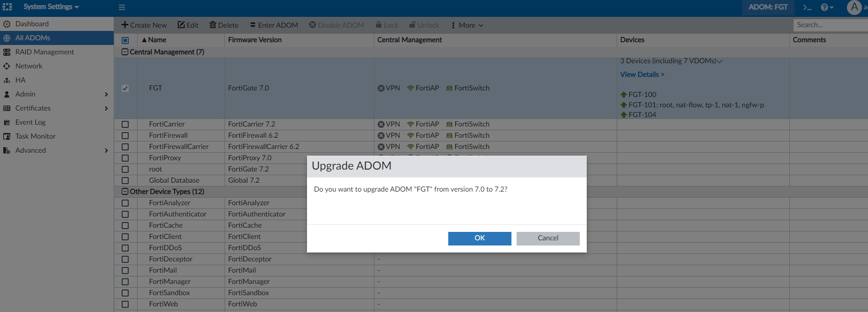The height and width of the screenshot is (312, 868).
Task: Expand the Advanced submenu chevron
Action: pyautogui.click(x=106, y=150)
